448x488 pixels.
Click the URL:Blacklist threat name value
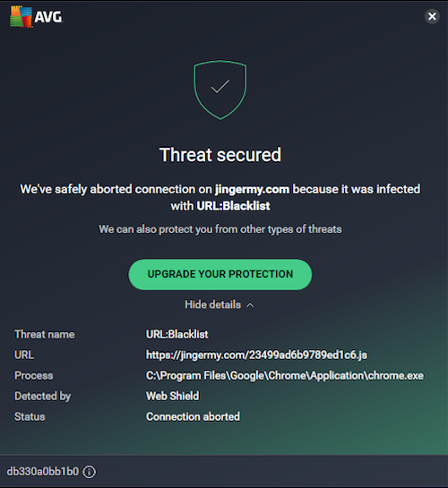(x=177, y=334)
